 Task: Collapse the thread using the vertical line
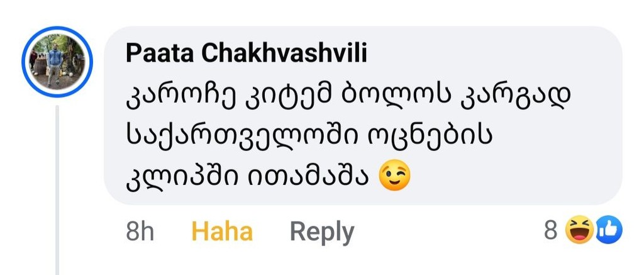[x=57, y=189]
